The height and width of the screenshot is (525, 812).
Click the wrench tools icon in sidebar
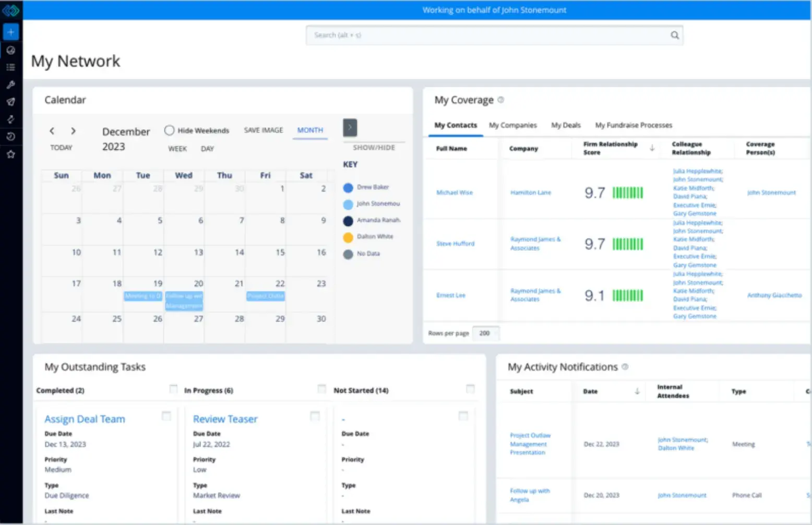[x=11, y=85]
